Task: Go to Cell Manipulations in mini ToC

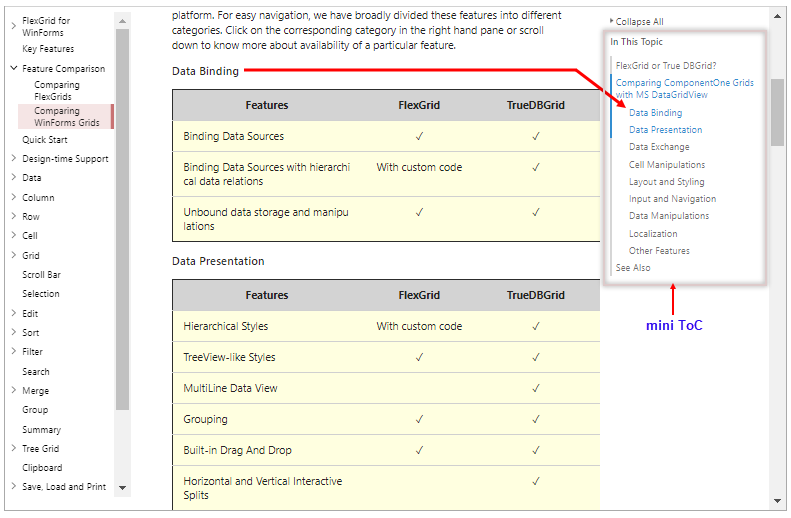Action: (x=667, y=165)
